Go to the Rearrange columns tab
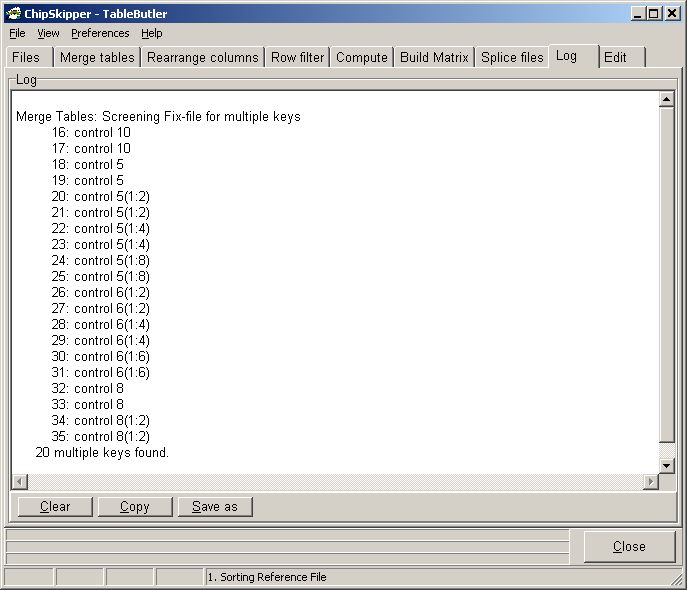This screenshot has width=687, height=590. 202,57
